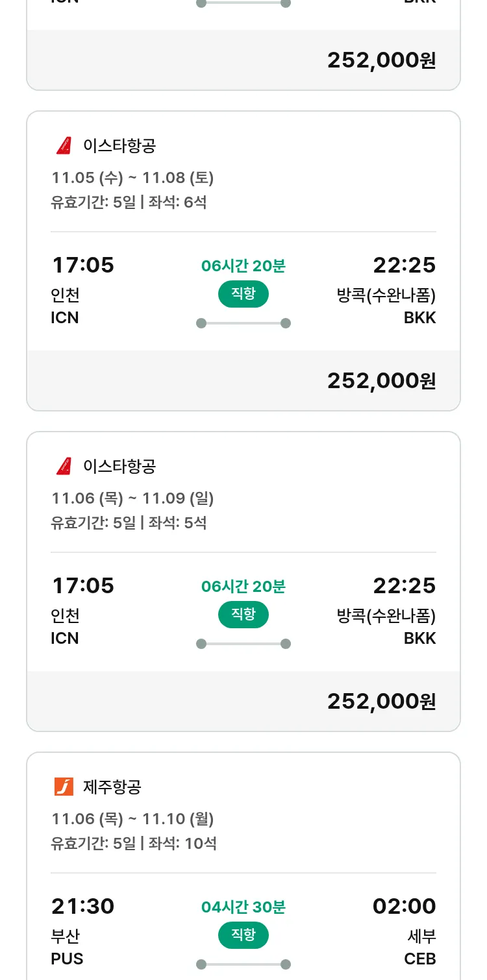Tap the 252,000원 price on the topmost card

coord(381,60)
